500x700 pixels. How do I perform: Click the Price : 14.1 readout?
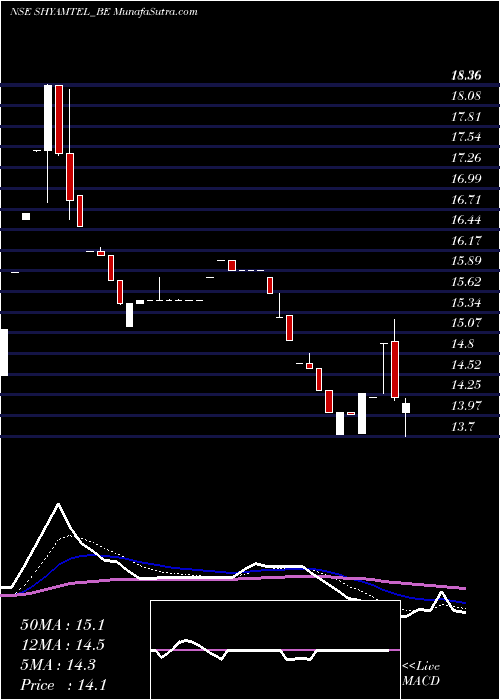click(63, 685)
